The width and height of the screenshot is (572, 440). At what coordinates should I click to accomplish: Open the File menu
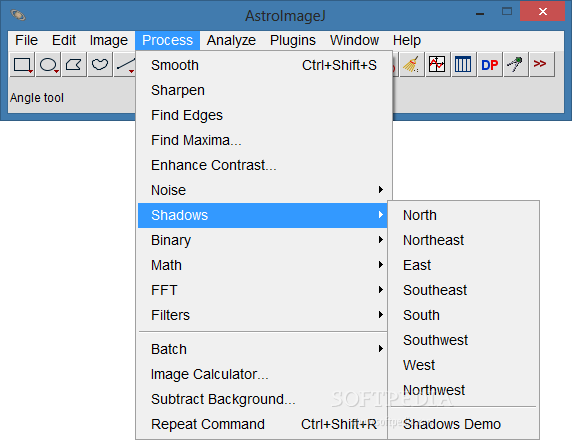[26, 40]
